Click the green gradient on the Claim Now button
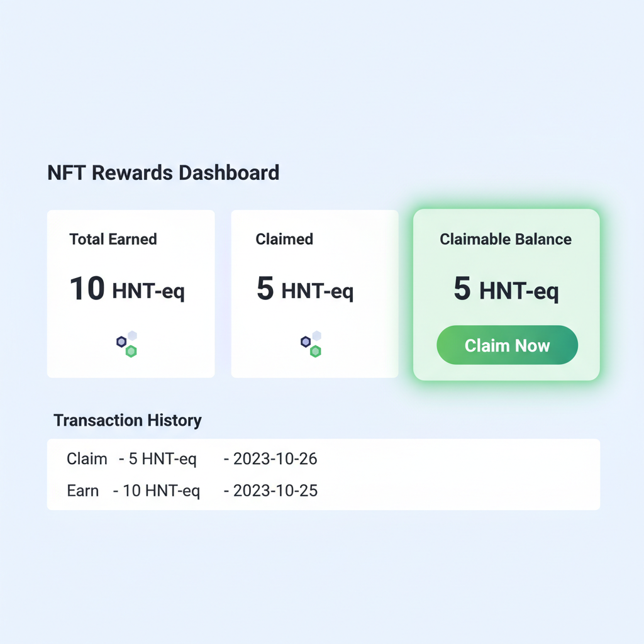This screenshot has height=644, width=644. [x=507, y=345]
